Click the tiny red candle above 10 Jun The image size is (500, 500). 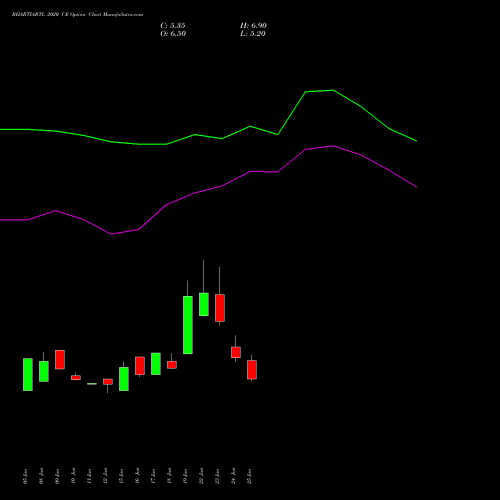[x=76, y=378]
